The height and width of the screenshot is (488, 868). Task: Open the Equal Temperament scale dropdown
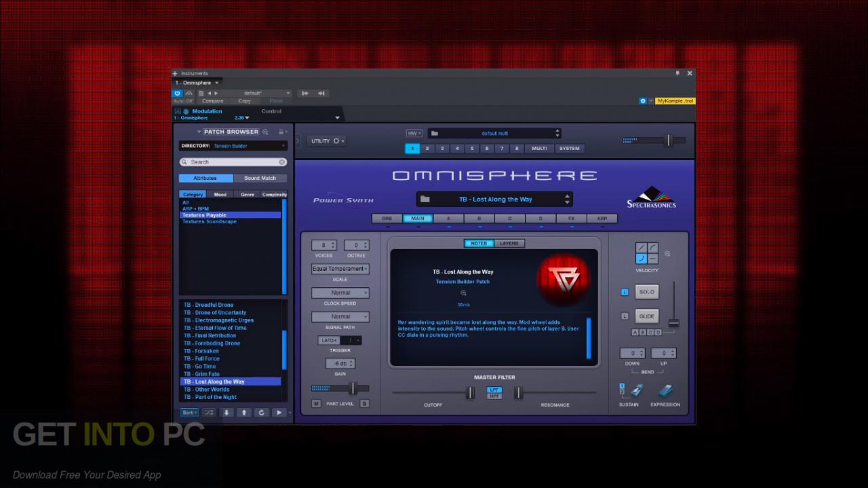[x=340, y=269]
